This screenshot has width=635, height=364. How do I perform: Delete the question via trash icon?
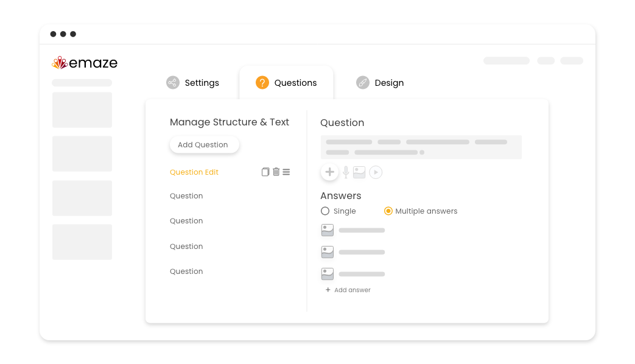click(276, 172)
